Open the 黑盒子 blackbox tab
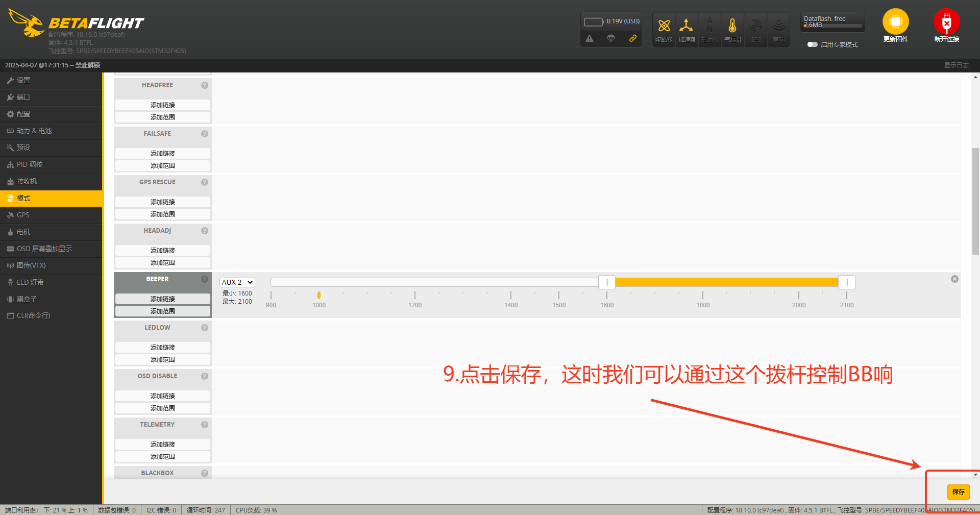The image size is (980, 515). coord(51,300)
